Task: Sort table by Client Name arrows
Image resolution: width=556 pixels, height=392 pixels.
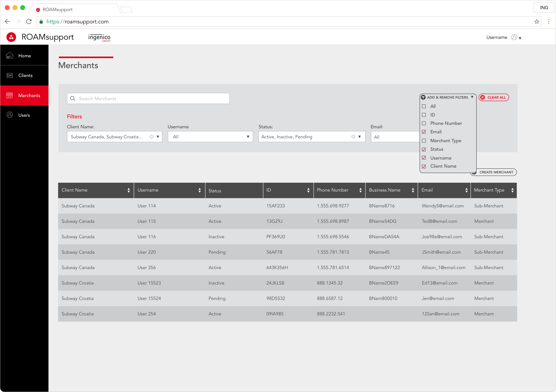Action: click(x=129, y=190)
